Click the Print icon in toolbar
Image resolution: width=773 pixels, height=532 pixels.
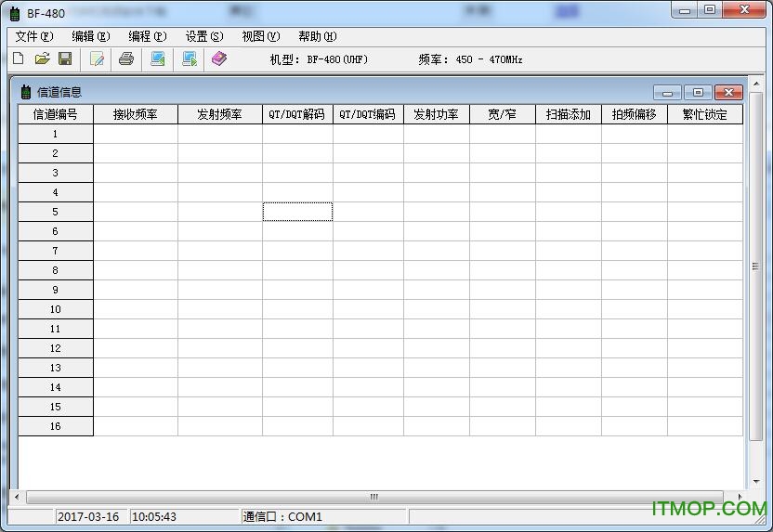126,58
